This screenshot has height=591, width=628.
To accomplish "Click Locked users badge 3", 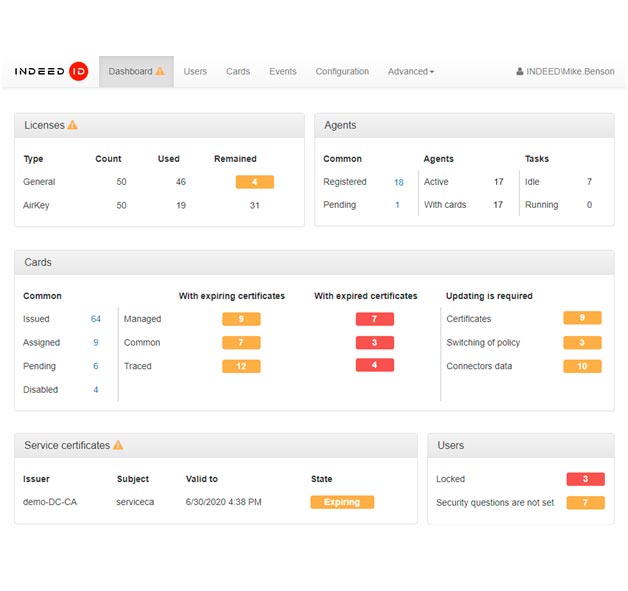I will click(x=586, y=479).
